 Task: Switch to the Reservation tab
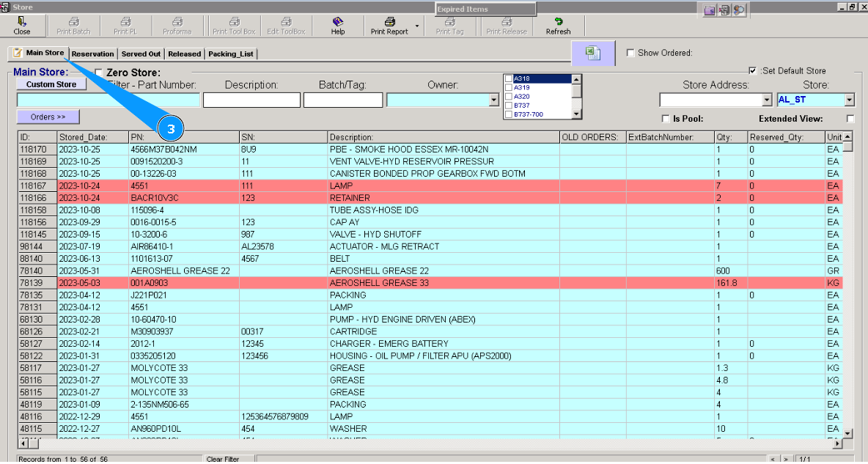[93, 54]
